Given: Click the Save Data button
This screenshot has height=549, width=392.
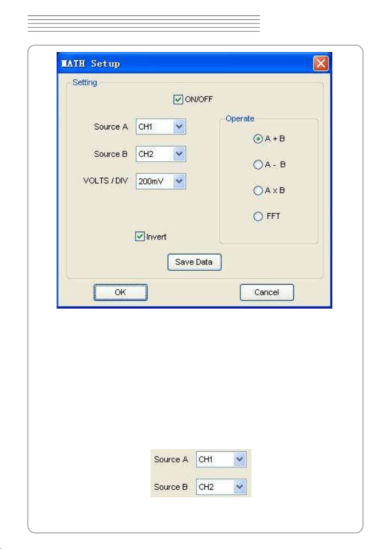Looking at the screenshot, I should (x=194, y=262).
